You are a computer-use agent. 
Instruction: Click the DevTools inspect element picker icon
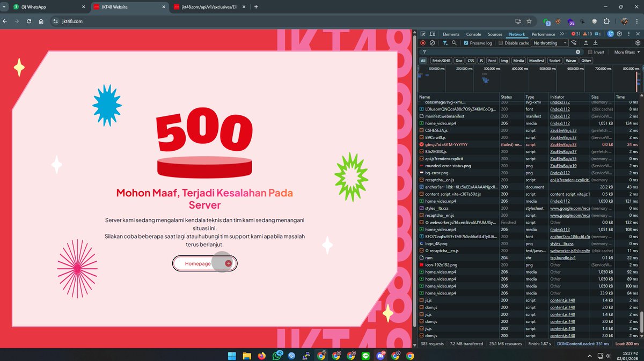[x=423, y=34]
